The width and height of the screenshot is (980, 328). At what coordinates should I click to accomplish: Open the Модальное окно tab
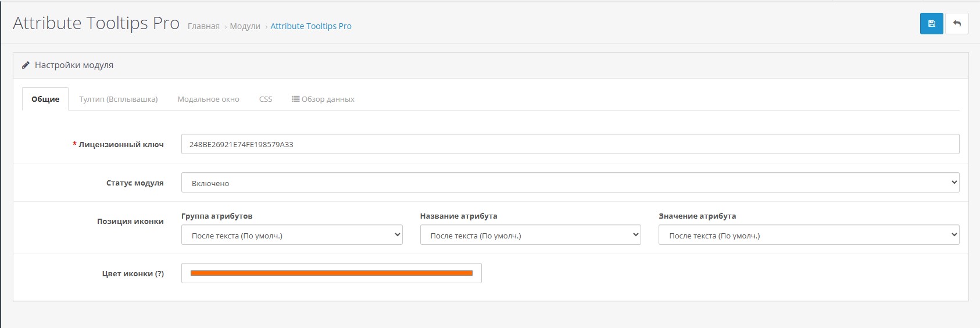click(208, 99)
